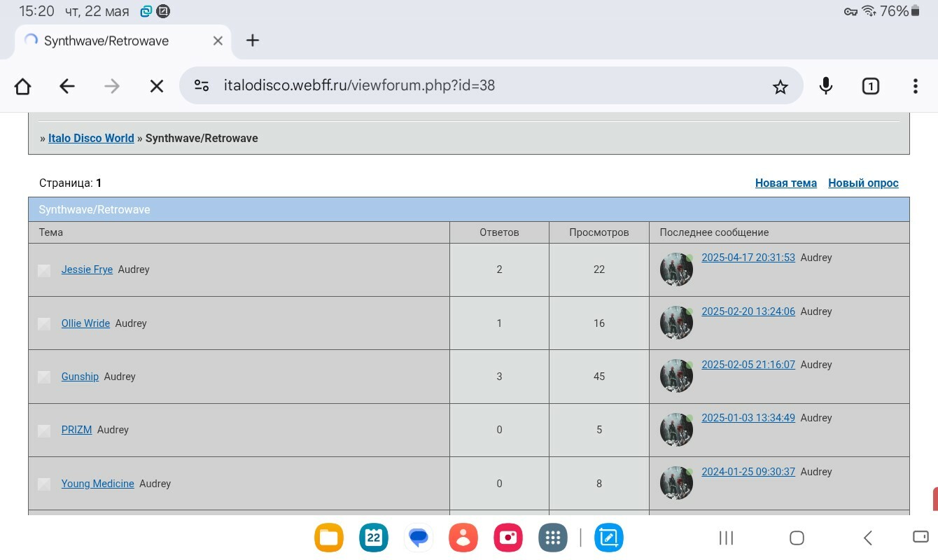Open last post dated 2025-02-20 13:24:06
Screen dimensions: 938x560
coord(748,311)
